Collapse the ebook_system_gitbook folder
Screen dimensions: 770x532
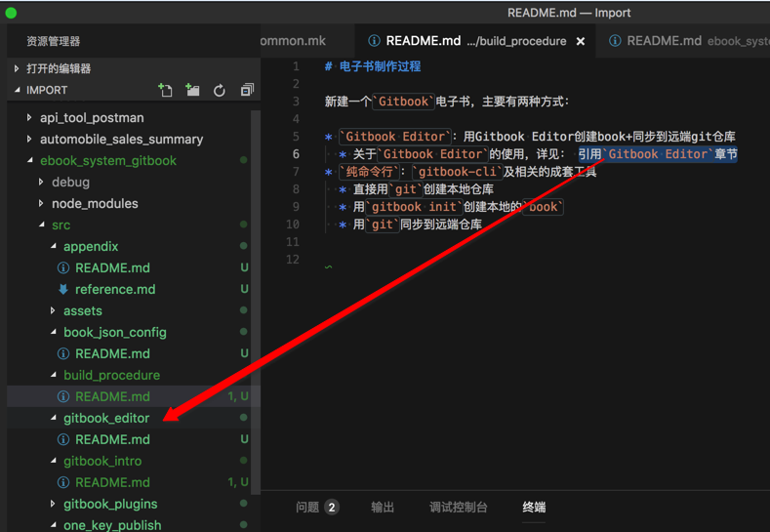click(x=30, y=160)
